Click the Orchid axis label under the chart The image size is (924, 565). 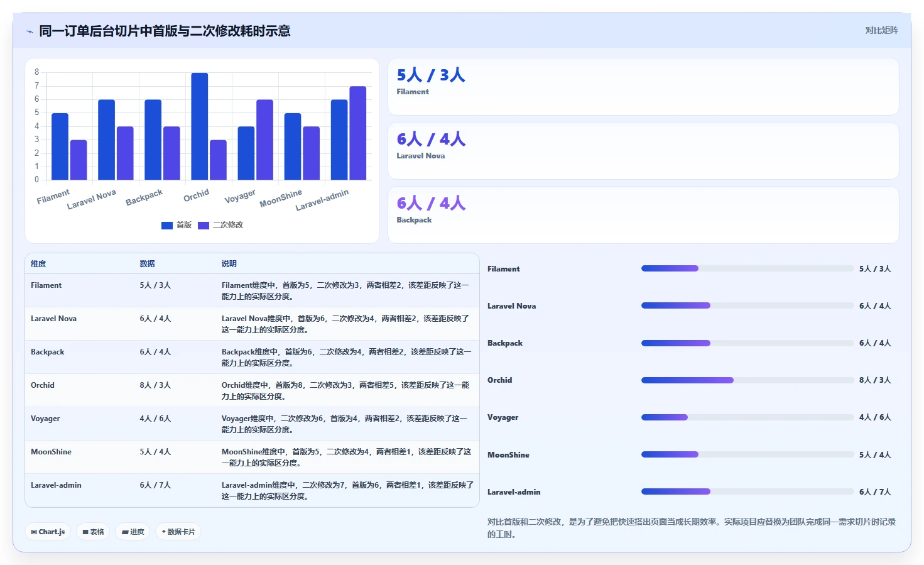tap(196, 195)
